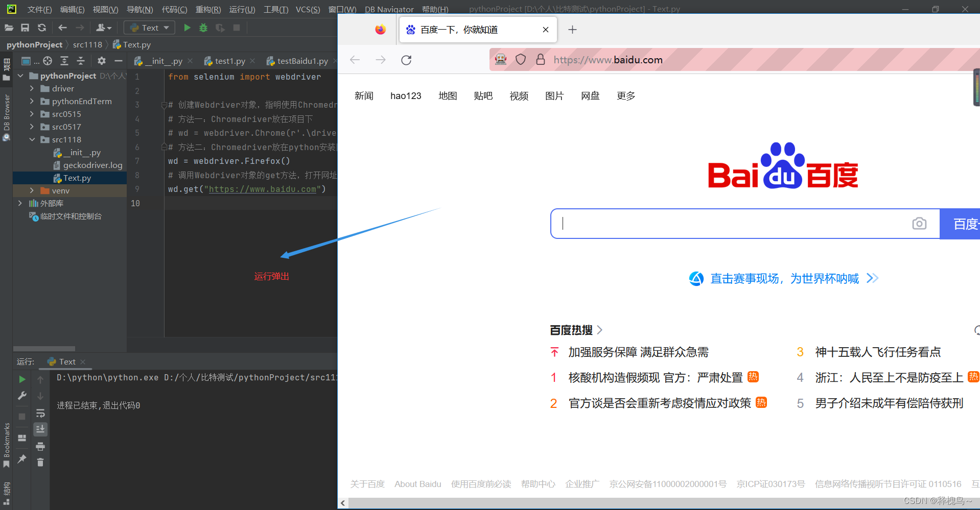Open hot search 核酸机构造假频现 官方：严肃处置
The height and width of the screenshot is (510, 980).
[656, 377]
